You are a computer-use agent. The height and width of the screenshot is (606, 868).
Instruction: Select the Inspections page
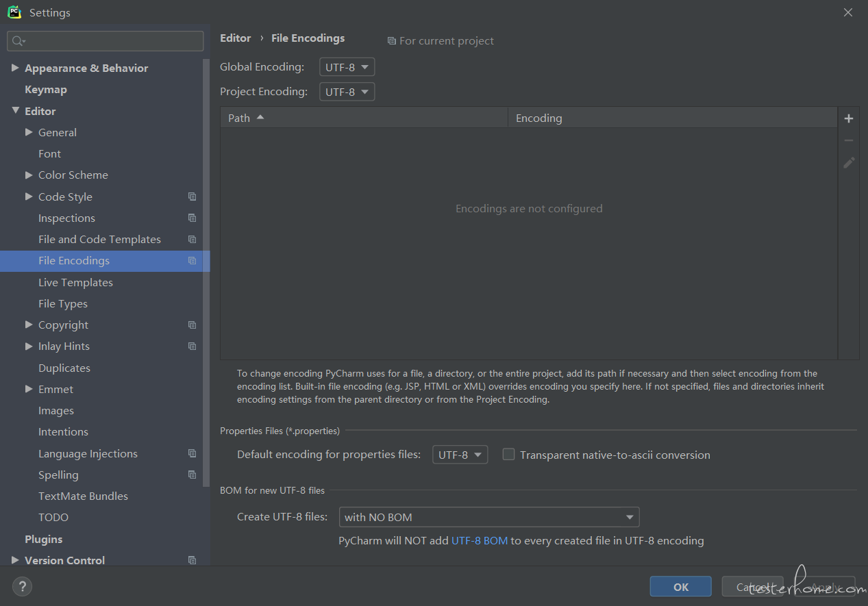click(x=66, y=218)
